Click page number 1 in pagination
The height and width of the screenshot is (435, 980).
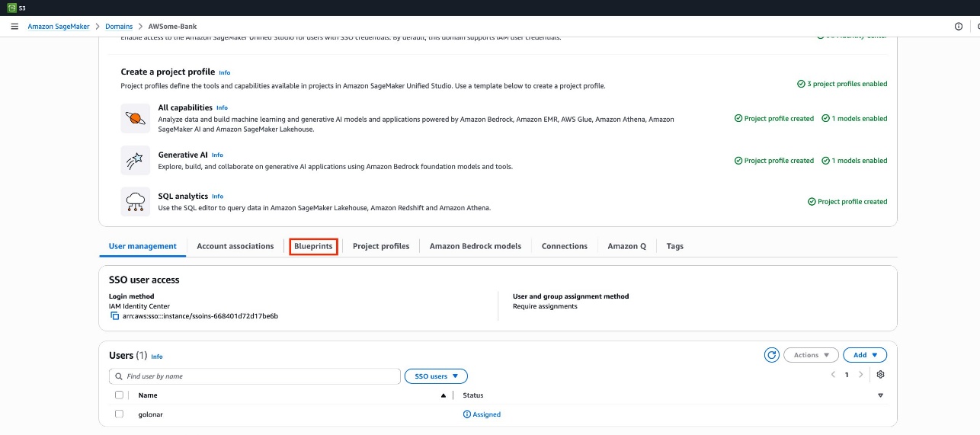(x=847, y=375)
